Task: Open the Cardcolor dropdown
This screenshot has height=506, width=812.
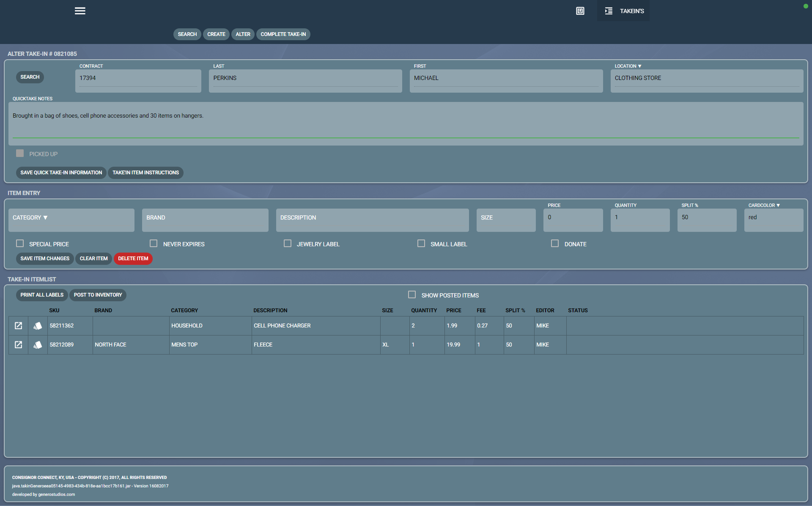Action: tap(778, 205)
